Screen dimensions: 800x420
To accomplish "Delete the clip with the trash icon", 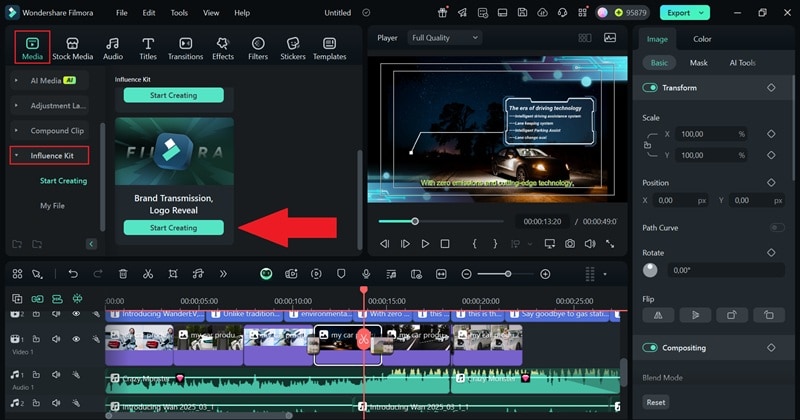I will pos(123,274).
